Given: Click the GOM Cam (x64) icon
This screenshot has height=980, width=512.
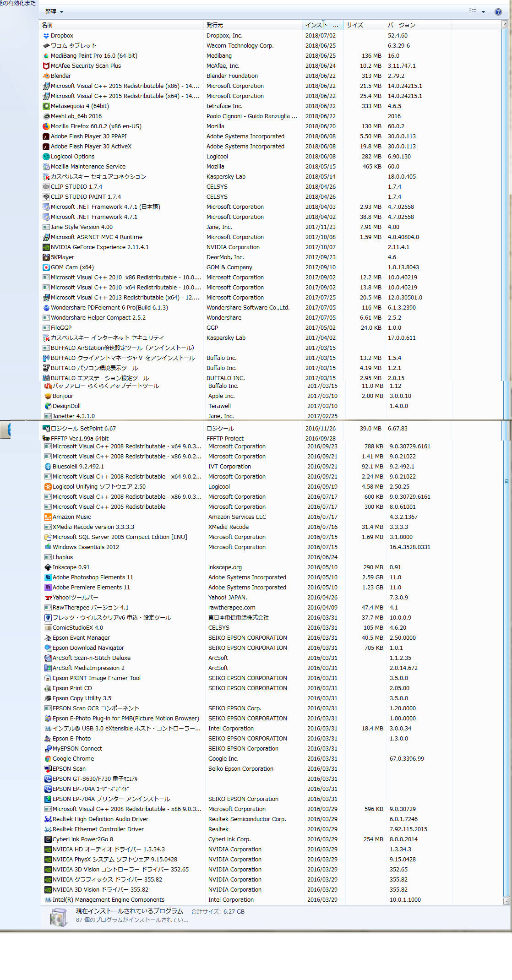Looking at the screenshot, I should coord(46,267).
